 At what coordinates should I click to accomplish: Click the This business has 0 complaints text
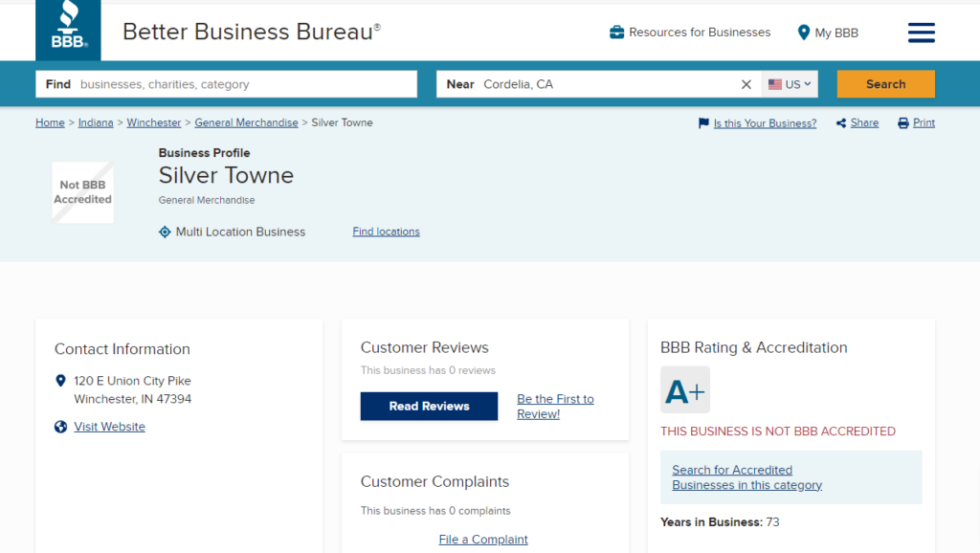click(x=435, y=511)
